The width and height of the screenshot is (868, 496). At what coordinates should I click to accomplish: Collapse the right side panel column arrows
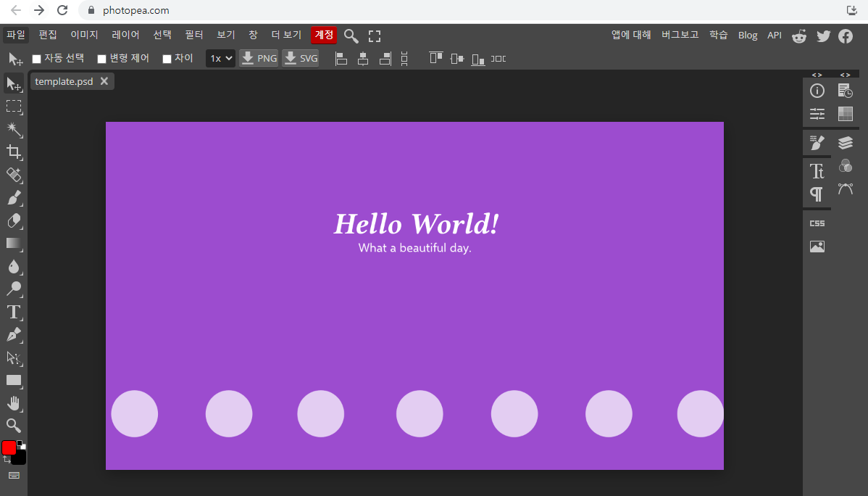(x=846, y=75)
